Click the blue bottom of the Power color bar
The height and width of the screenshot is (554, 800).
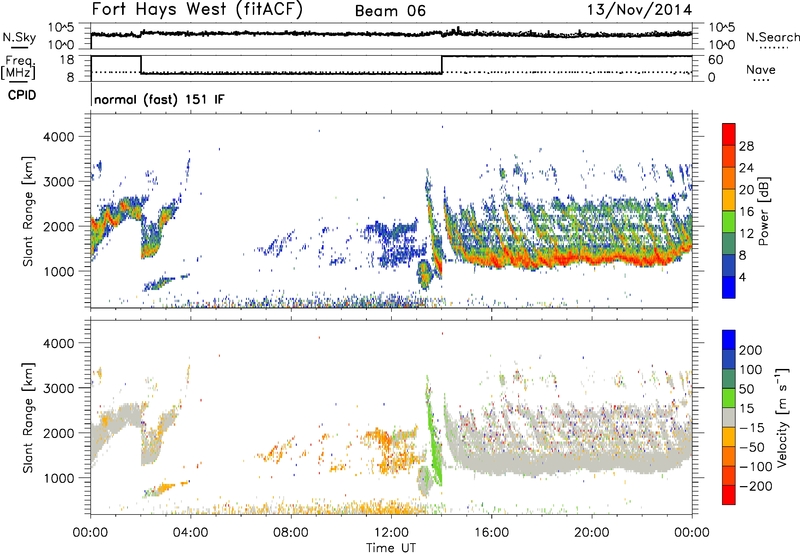[x=729, y=287]
